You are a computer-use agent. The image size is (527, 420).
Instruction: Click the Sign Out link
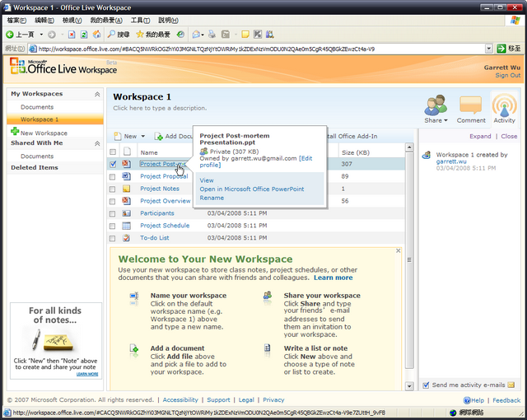(x=507, y=75)
